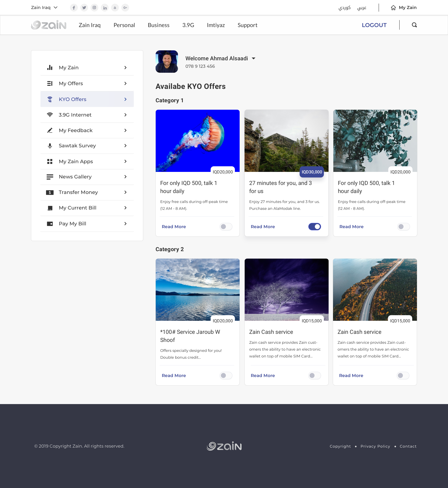Click the list icon for My Offers

[50, 84]
